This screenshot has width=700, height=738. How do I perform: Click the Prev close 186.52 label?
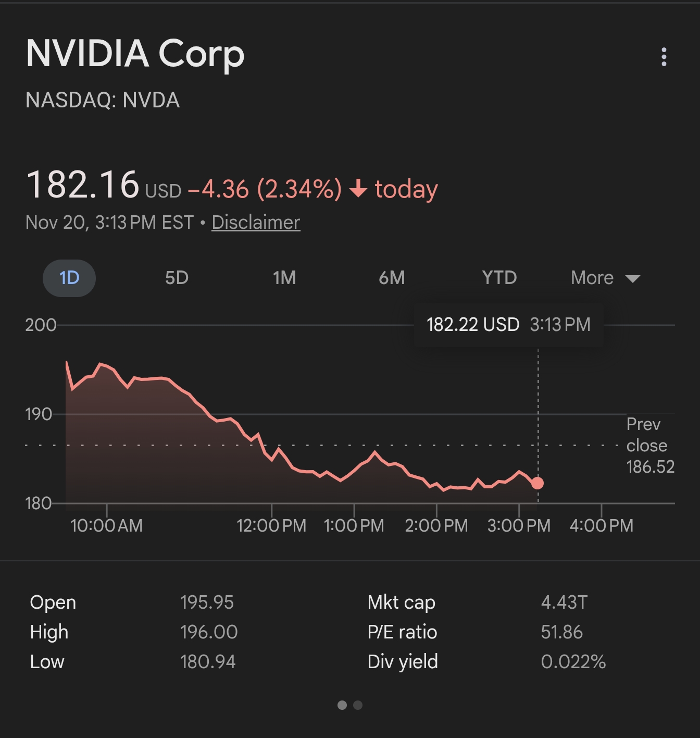(x=649, y=446)
